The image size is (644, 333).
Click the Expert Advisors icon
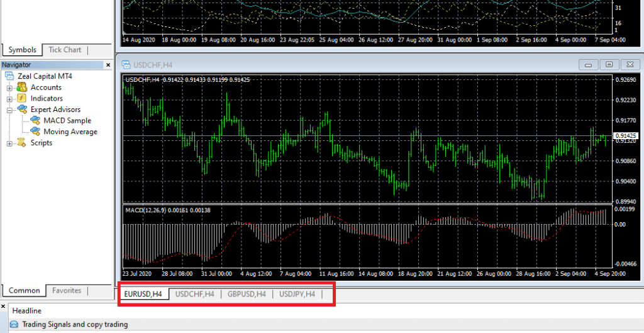click(21, 110)
